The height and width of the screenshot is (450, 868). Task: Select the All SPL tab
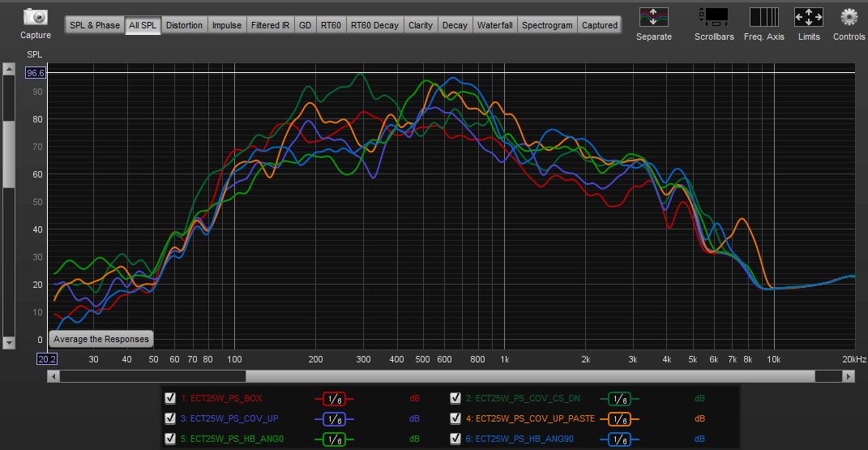[143, 25]
